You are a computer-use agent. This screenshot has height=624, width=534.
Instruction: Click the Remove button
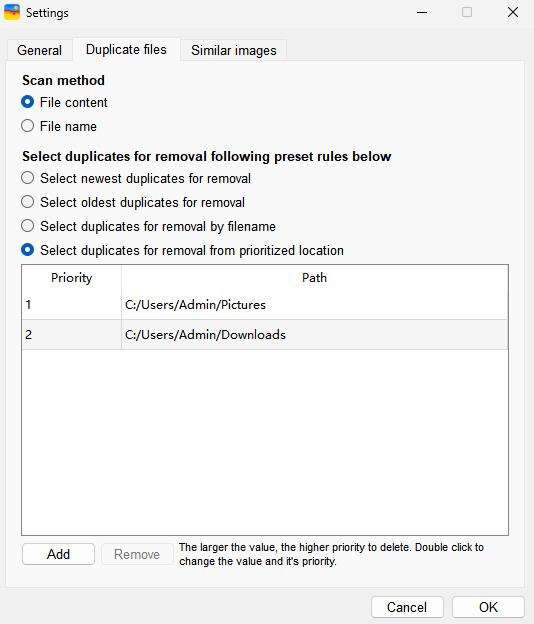[x=137, y=554]
